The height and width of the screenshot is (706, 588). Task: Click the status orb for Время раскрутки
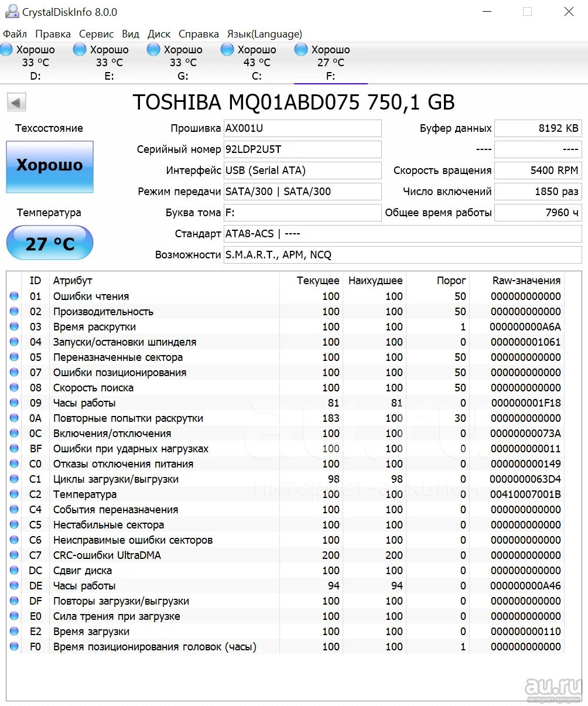point(14,327)
